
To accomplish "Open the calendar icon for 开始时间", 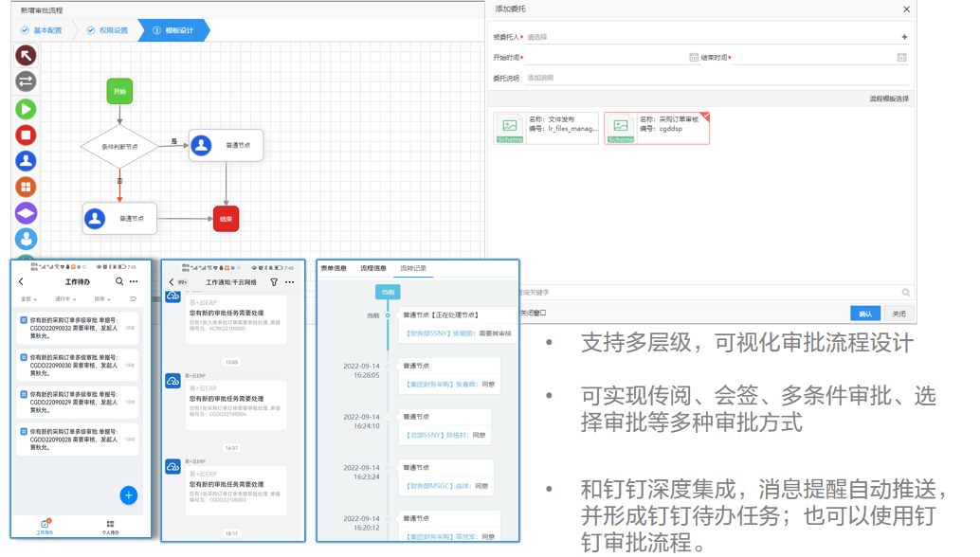I will [693, 58].
